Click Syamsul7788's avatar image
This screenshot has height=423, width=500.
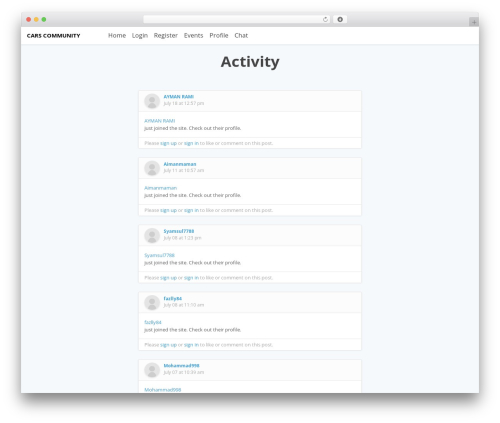tap(152, 235)
